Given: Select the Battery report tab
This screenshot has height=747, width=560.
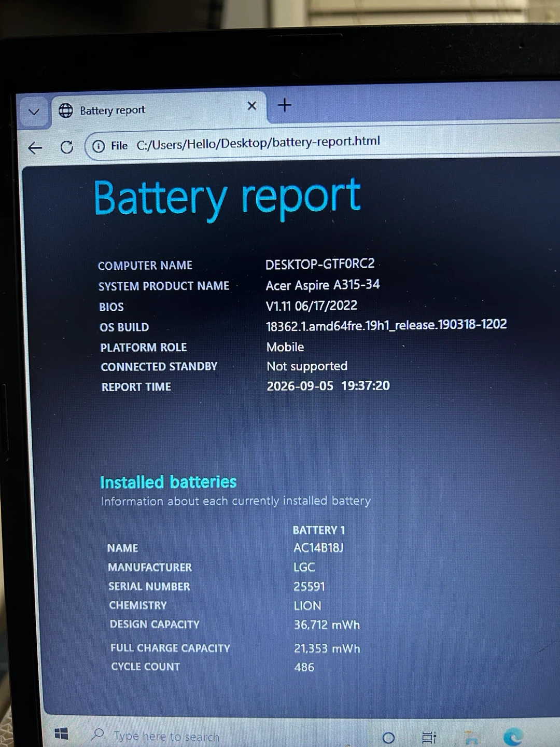Looking at the screenshot, I should pos(158,109).
